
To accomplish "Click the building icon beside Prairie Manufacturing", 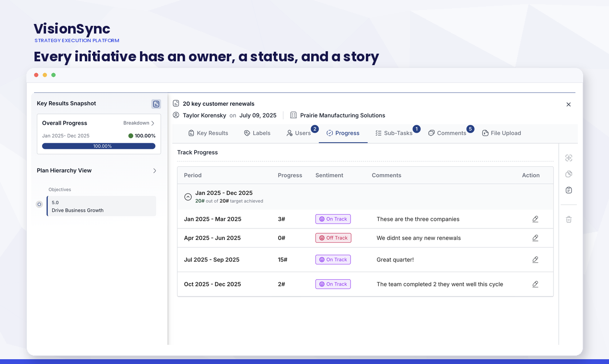I will [x=293, y=115].
